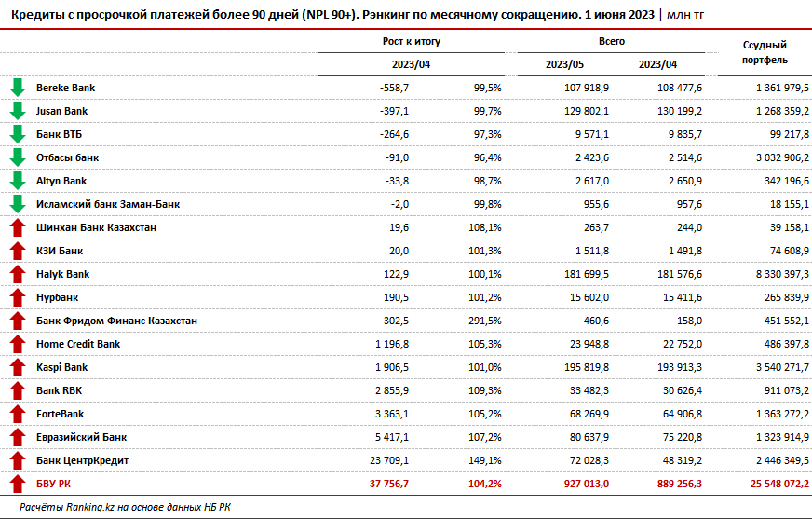Click the red arrow beside Банк Фридом Финанс Казахстан

pyautogui.click(x=18, y=321)
